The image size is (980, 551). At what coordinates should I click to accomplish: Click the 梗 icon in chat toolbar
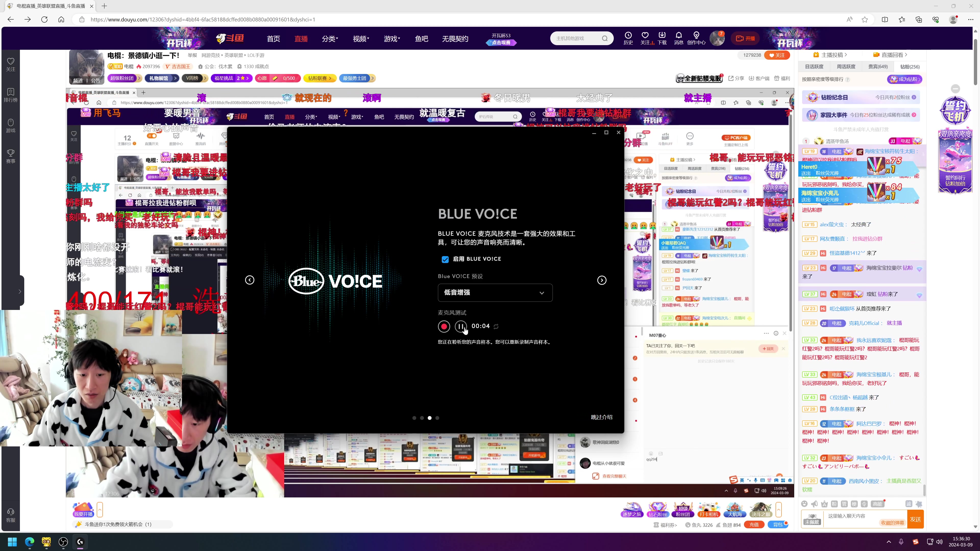click(854, 504)
